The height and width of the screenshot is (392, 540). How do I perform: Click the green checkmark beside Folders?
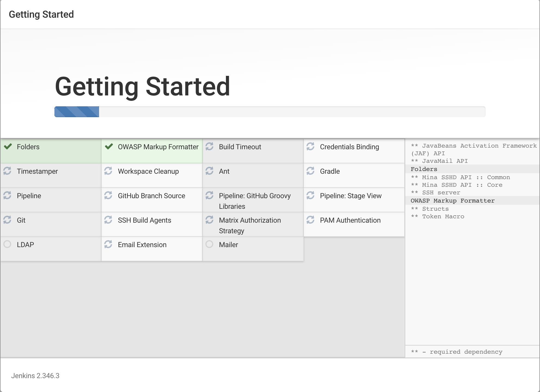[x=8, y=147]
